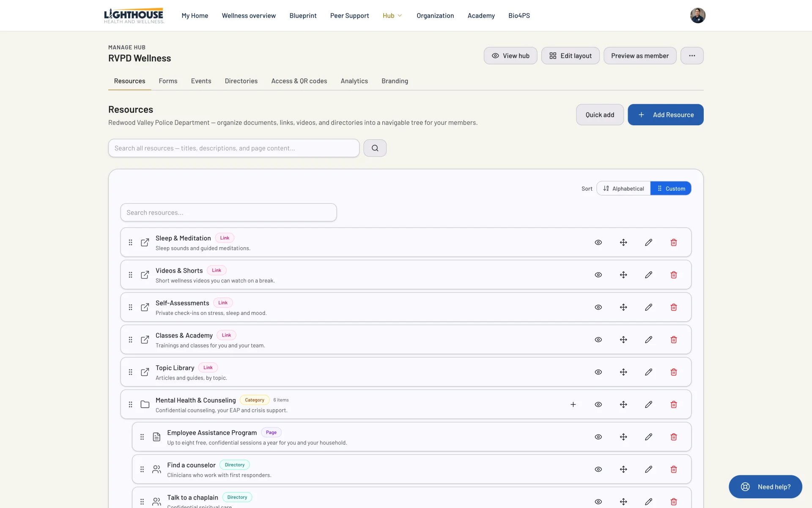Select Custom sort order
This screenshot has height=508, width=812.
[x=671, y=188]
